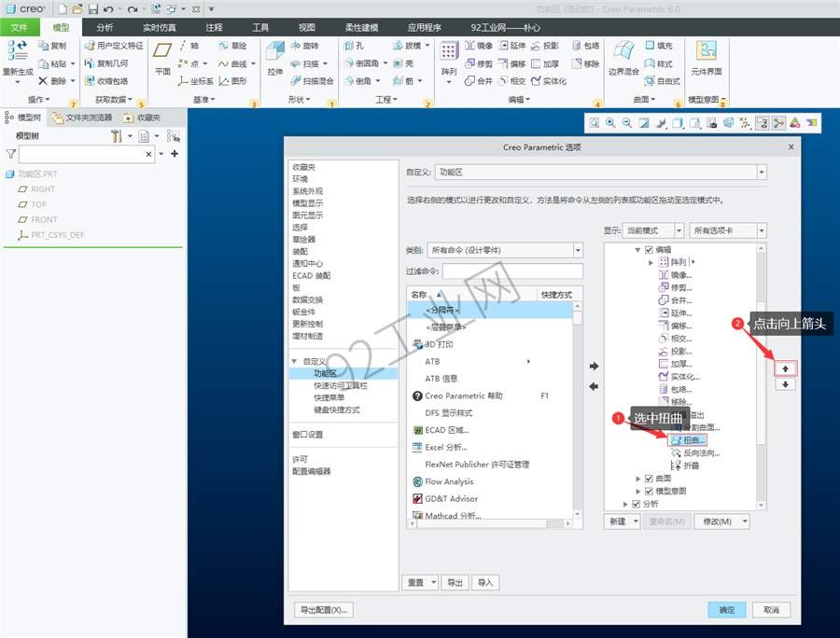
Task: Expand the 阵列 item in the ribbon tree
Action: [651, 262]
